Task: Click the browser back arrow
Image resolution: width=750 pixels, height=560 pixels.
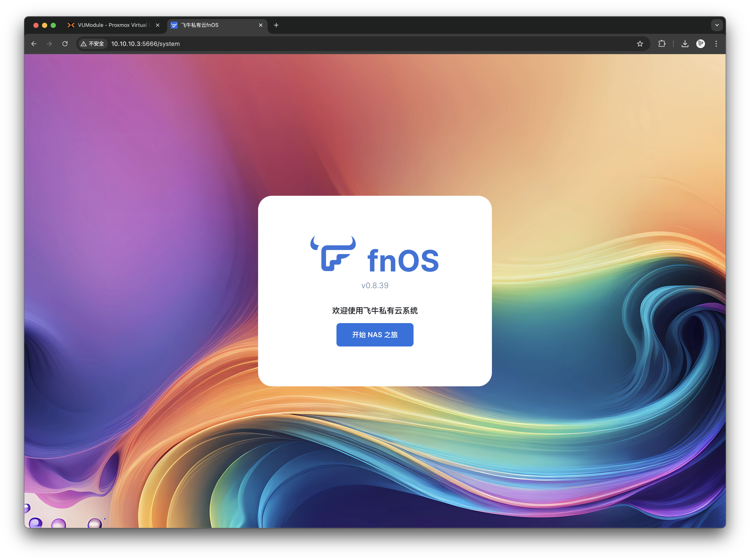Action: 34,44
